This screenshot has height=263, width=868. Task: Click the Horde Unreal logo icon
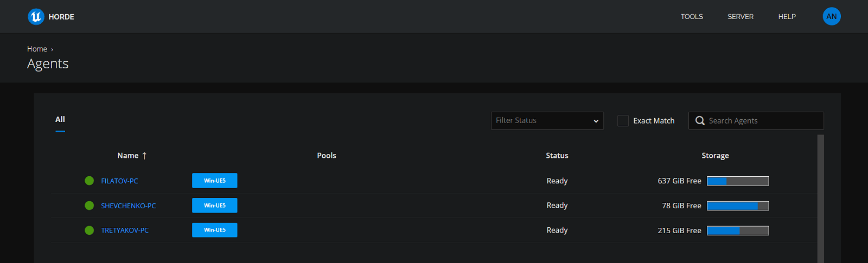tap(36, 17)
